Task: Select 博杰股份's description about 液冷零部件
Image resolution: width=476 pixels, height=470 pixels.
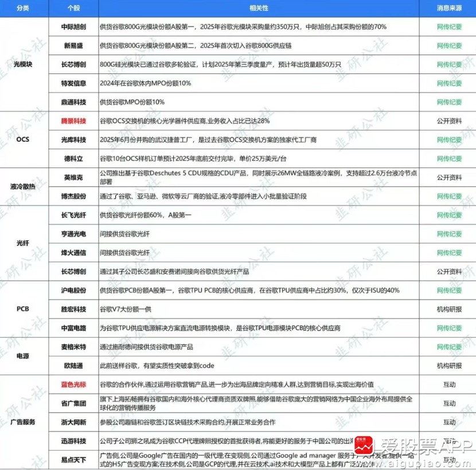Action: [x=203, y=196]
